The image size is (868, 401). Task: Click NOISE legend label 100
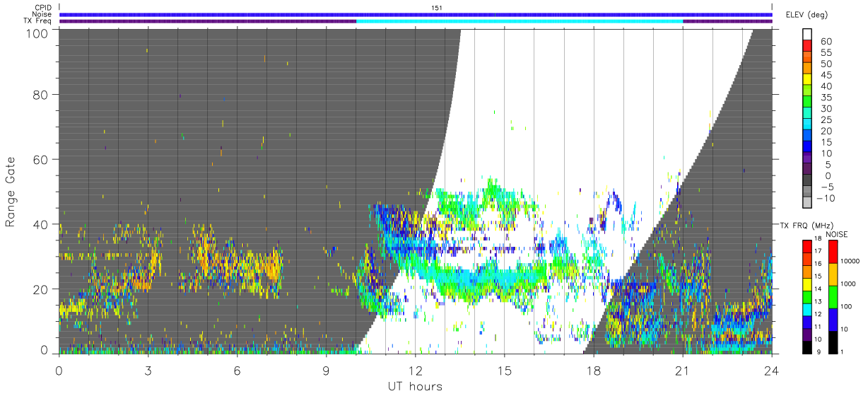point(847,308)
